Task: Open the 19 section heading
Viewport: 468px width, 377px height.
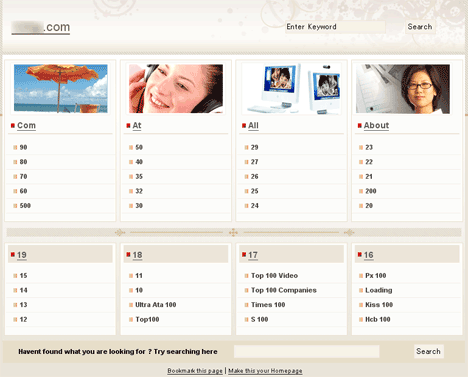Action: click(22, 255)
